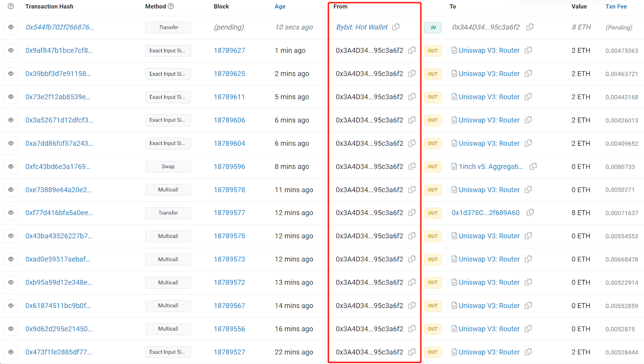The image size is (644, 364).
Task: Click the Swap method badge
Action: [x=168, y=166]
